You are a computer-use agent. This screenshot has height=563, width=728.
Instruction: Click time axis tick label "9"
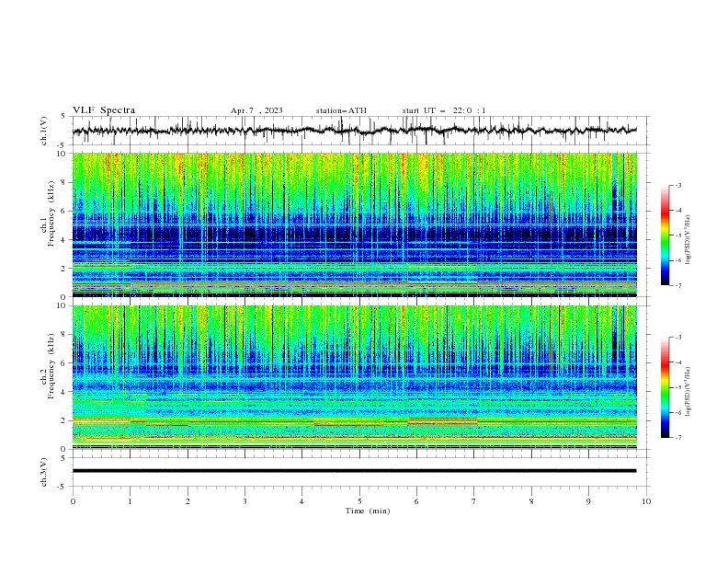588,501
